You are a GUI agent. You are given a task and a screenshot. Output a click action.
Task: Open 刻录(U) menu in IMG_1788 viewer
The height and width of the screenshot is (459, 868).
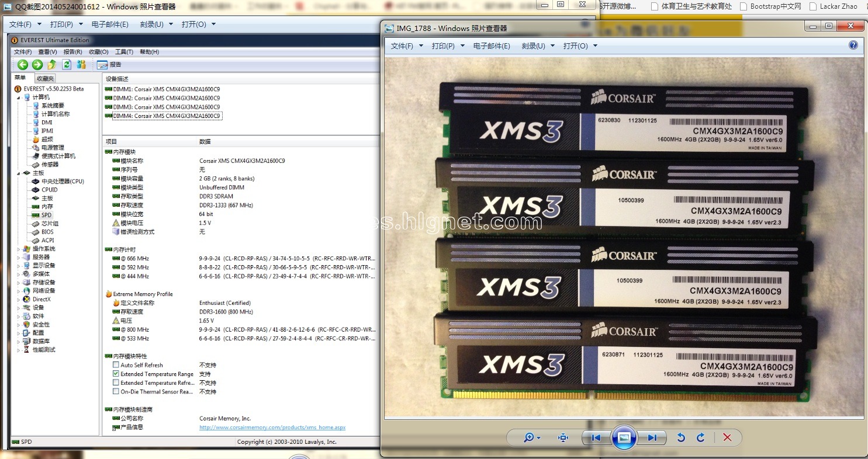click(x=537, y=46)
